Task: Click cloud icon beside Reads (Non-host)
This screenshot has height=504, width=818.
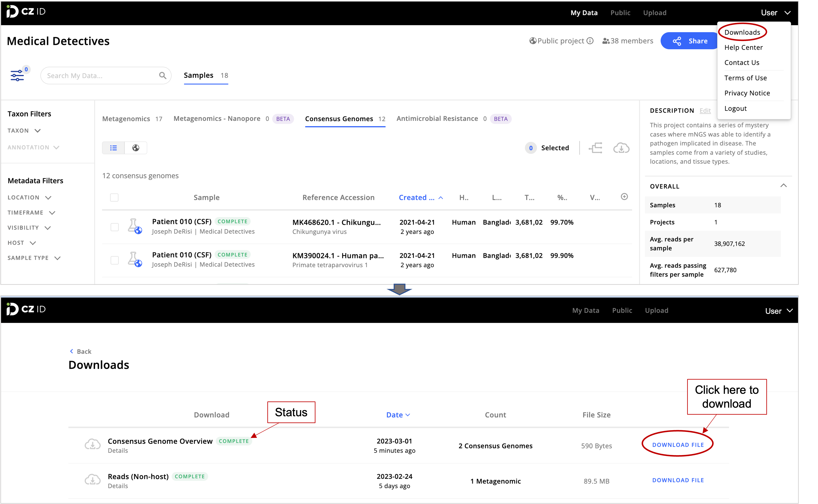Action: coord(92,480)
